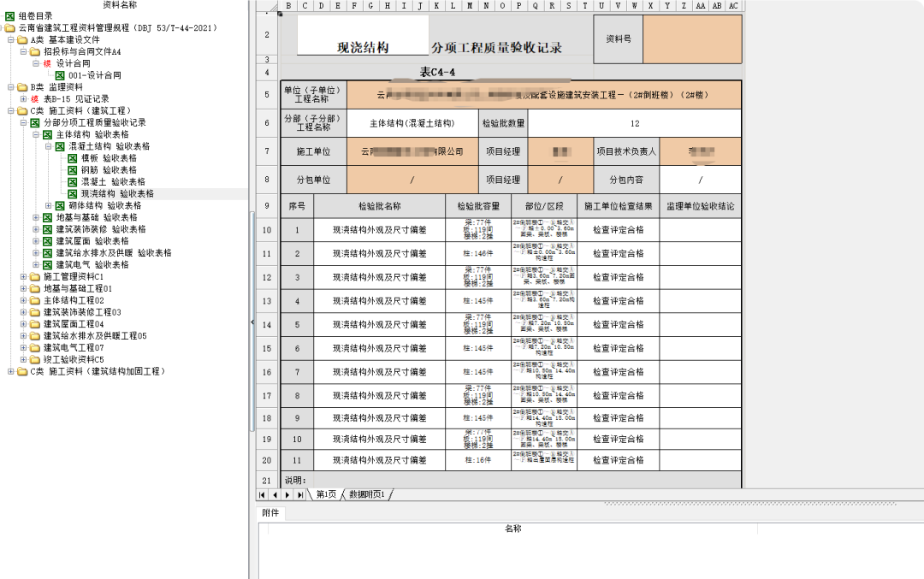924x579 pixels.
Task: Click the icon beside 钢筋 验收表格
Action: (73, 169)
